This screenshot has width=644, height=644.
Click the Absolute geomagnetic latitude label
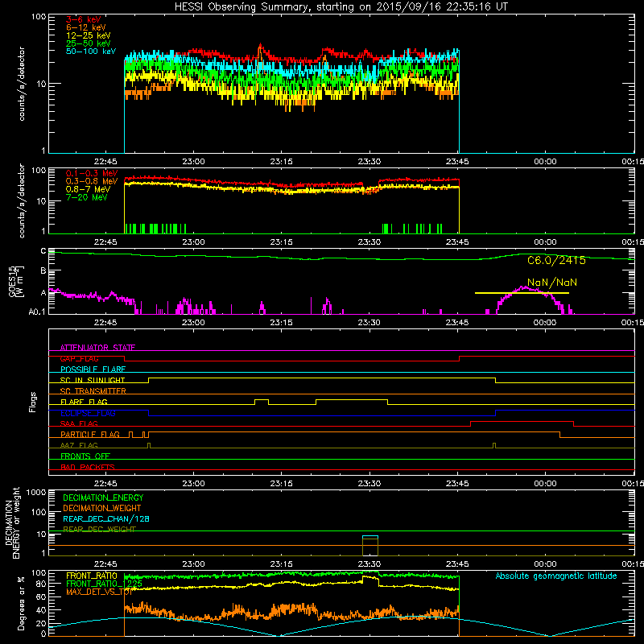(x=556, y=576)
